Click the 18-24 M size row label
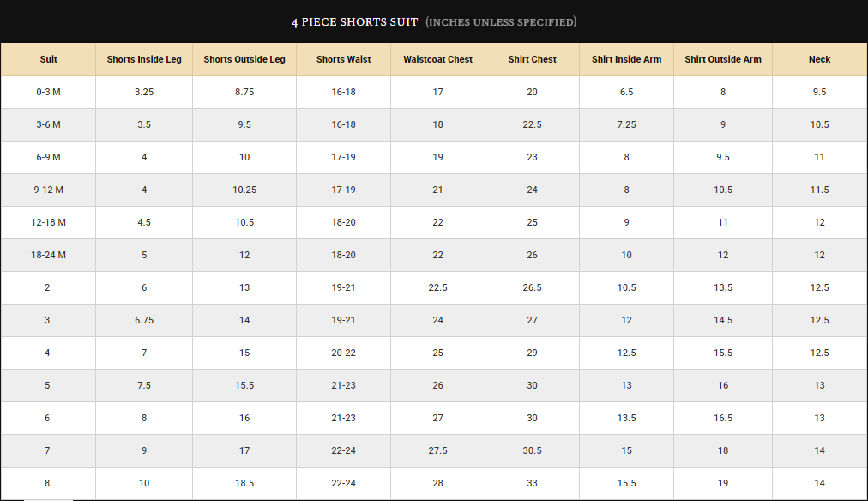The height and width of the screenshot is (501, 868). (x=48, y=255)
